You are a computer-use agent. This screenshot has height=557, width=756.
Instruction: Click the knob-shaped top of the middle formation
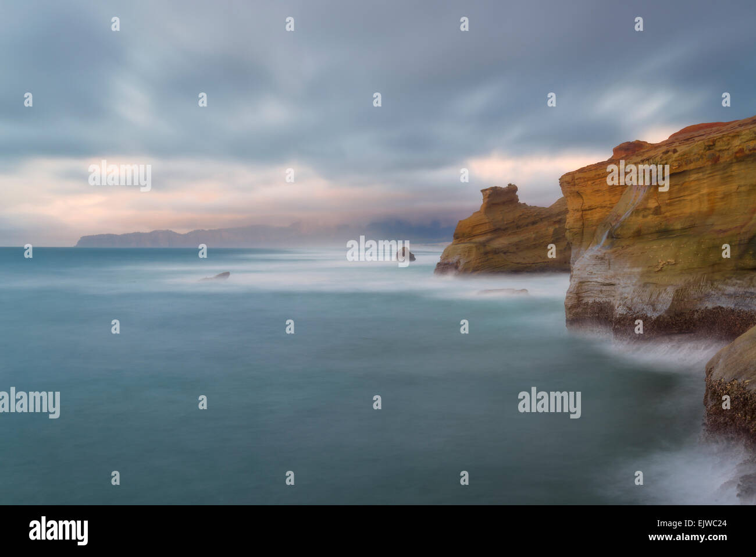[x=499, y=196]
